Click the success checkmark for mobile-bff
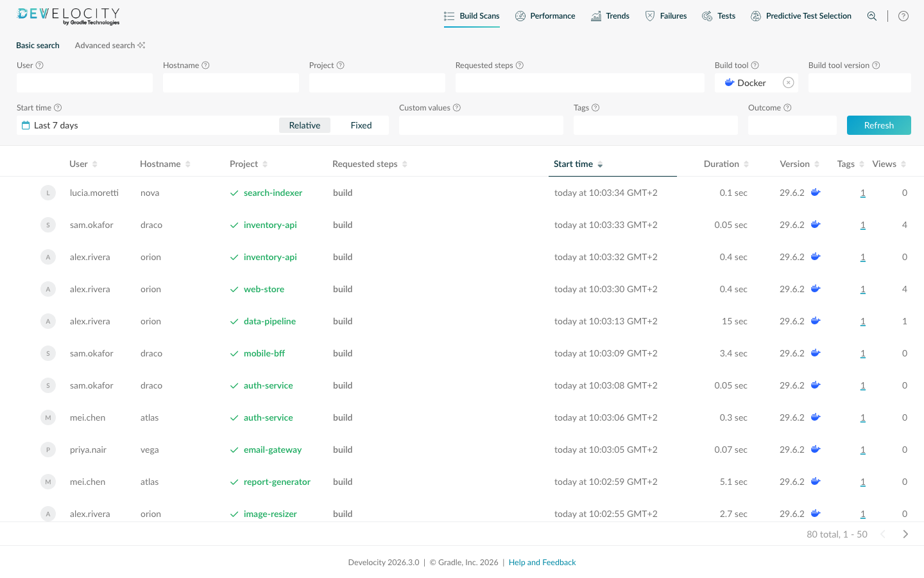Viewport: 924px width, 578px height. click(234, 354)
